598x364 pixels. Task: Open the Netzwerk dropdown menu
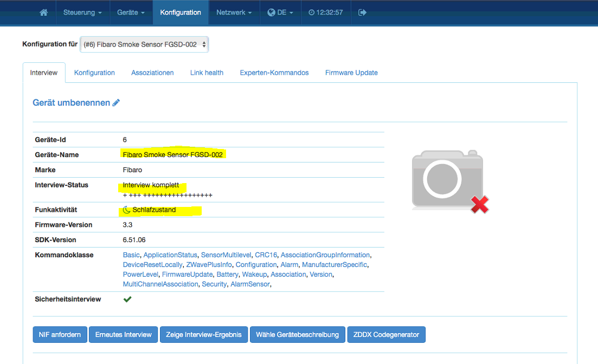click(x=234, y=12)
